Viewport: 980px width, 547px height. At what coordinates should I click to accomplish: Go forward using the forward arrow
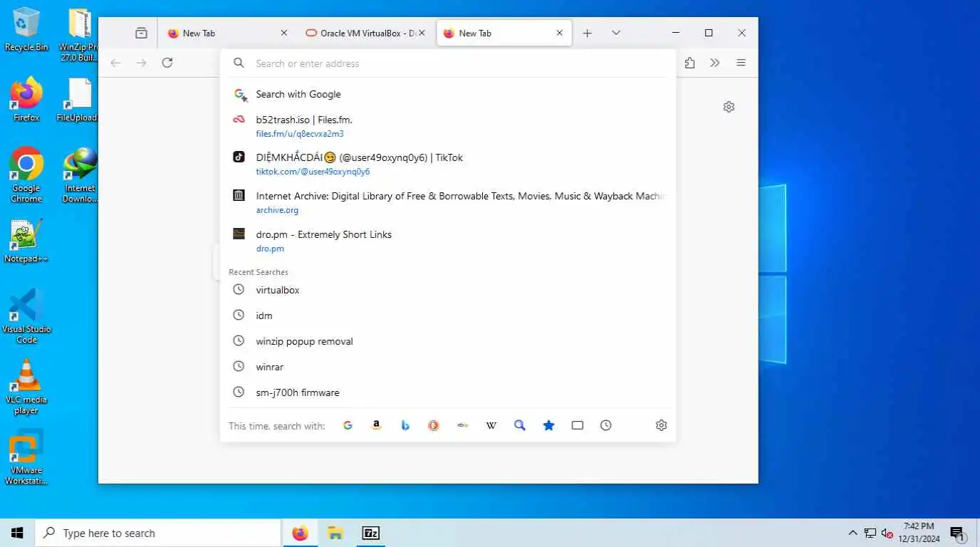[141, 63]
